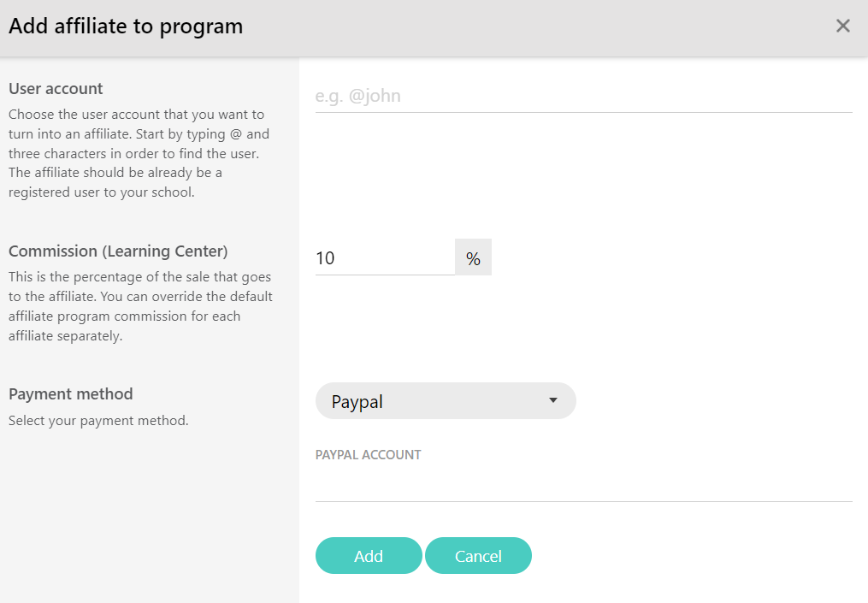
Task: Open the Paypal payment method dropdown
Action: (446, 401)
